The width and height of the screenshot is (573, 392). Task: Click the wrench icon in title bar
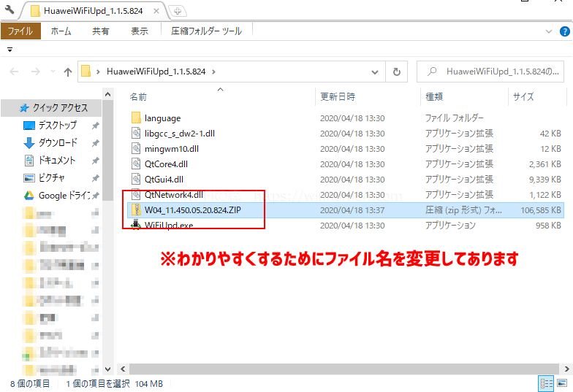click(10, 9)
